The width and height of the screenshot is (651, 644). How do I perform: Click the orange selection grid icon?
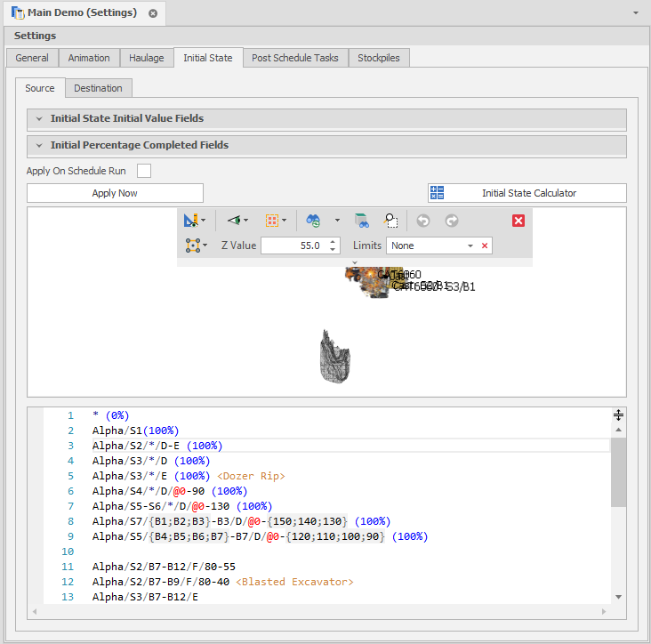point(272,220)
